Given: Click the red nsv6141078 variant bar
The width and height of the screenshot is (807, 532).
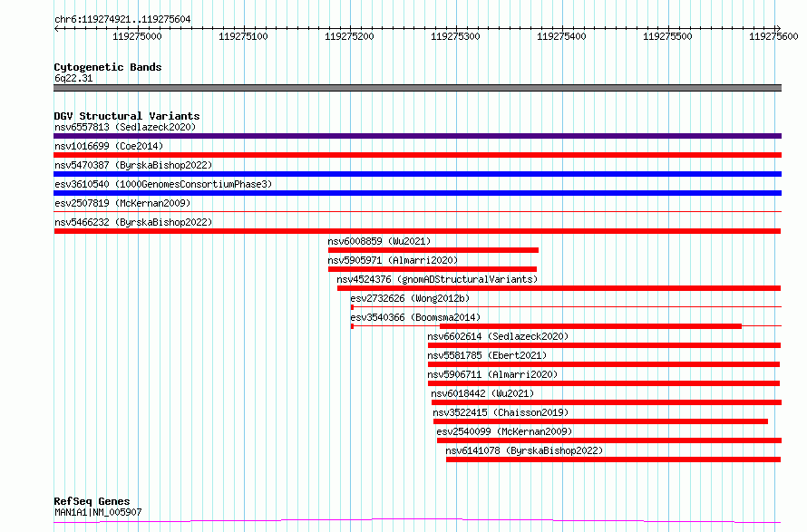Looking at the screenshot, I should (614, 459).
